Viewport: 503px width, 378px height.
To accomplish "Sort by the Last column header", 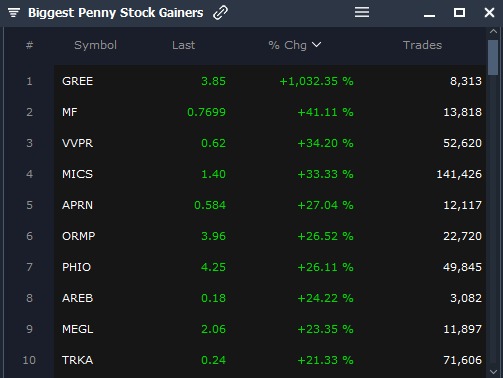I will coord(183,45).
